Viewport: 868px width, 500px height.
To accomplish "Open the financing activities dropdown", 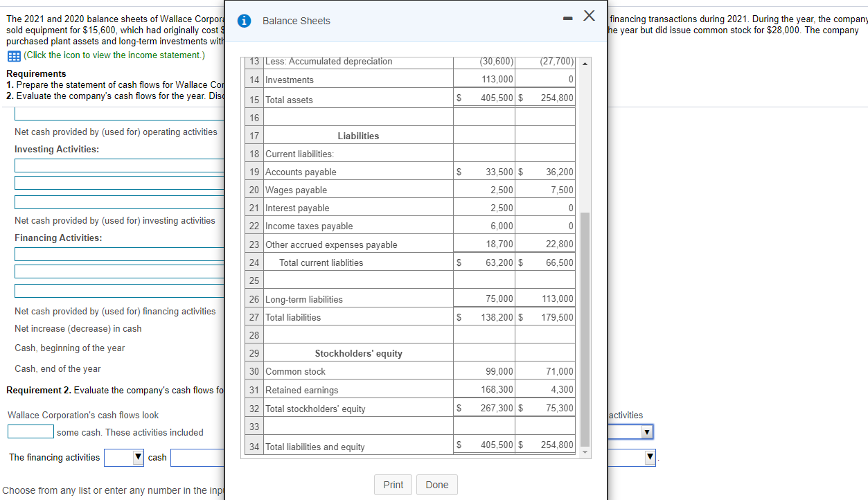I will pyautogui.click(x=123, y=457).
